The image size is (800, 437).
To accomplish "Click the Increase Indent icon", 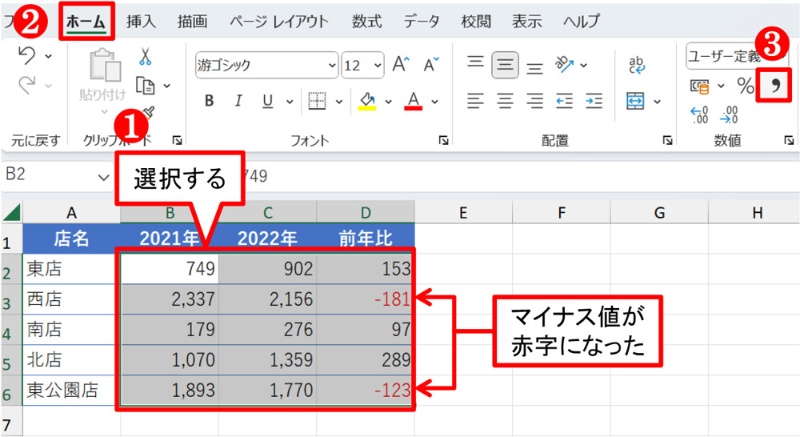I will click(594, 101).
